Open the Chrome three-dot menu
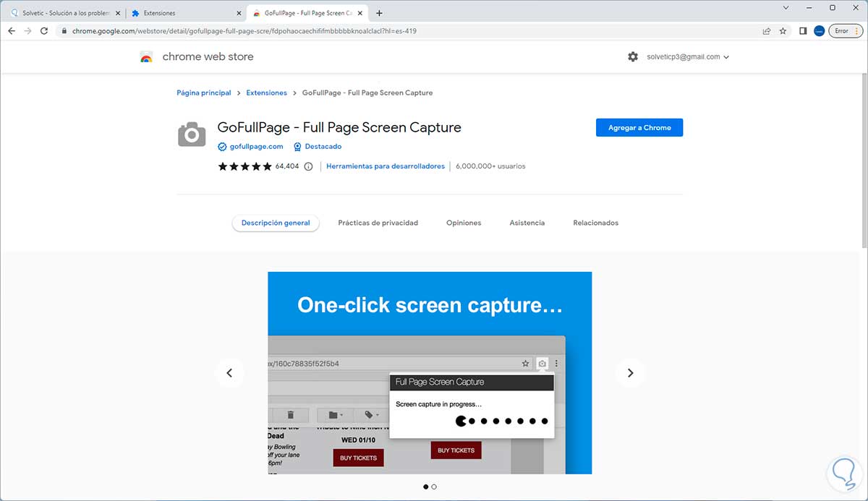The image size is (868, 501). point(858,31)
